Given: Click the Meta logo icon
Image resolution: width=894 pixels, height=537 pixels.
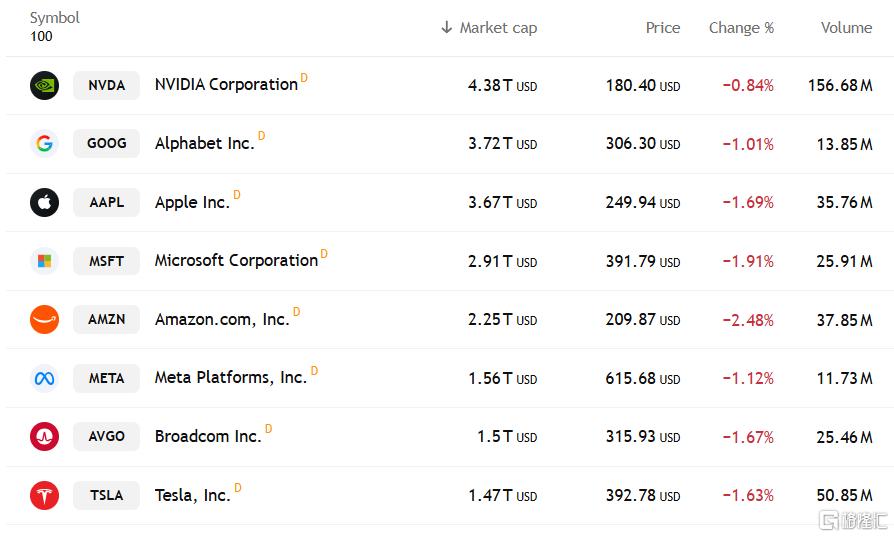Looking at the screenshot, I should coord(44,378).
